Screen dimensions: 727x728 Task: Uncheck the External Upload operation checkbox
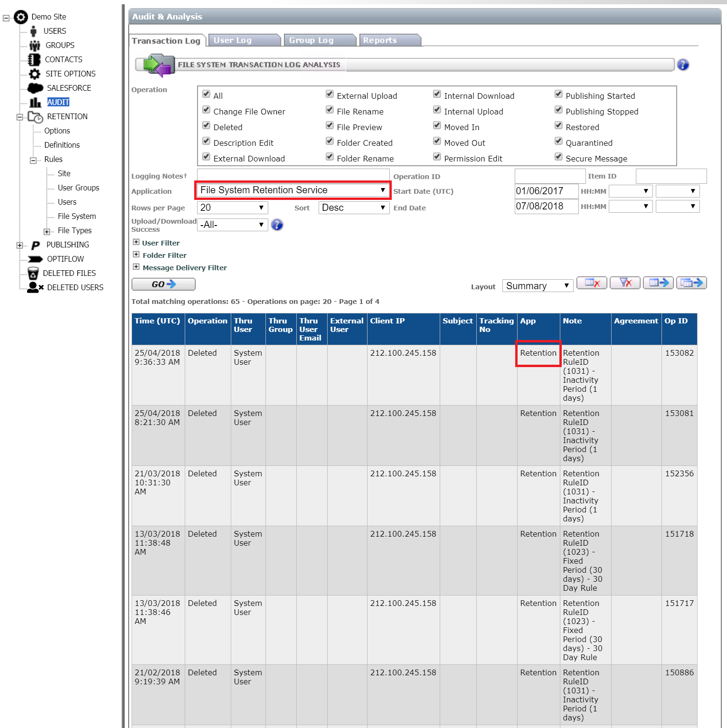pos(330,95)
